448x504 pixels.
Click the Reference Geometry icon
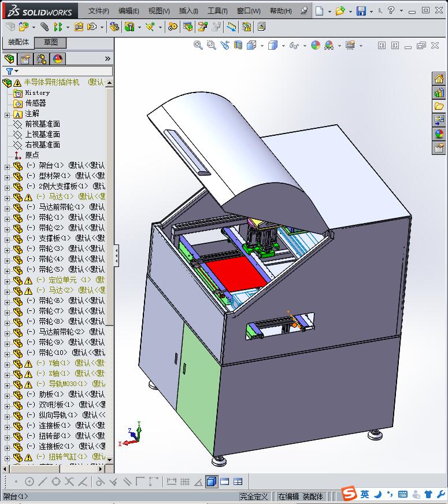150,27
